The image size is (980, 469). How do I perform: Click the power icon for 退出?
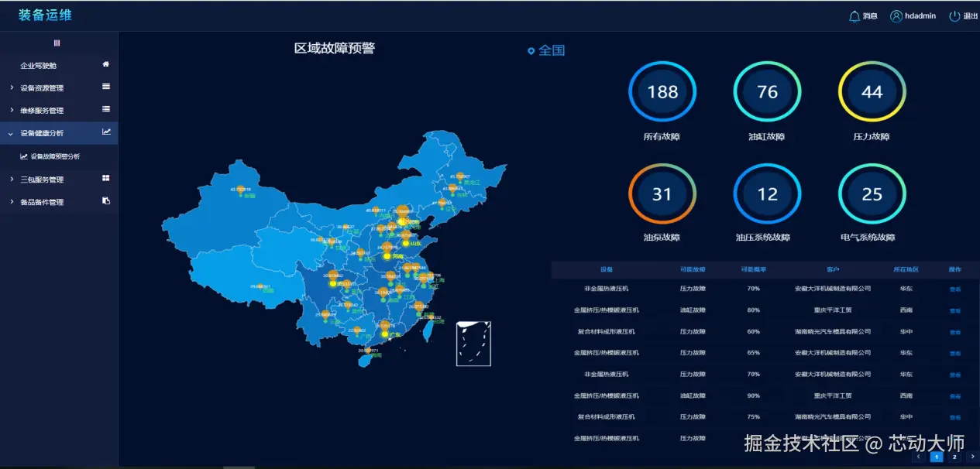point(954,15)
